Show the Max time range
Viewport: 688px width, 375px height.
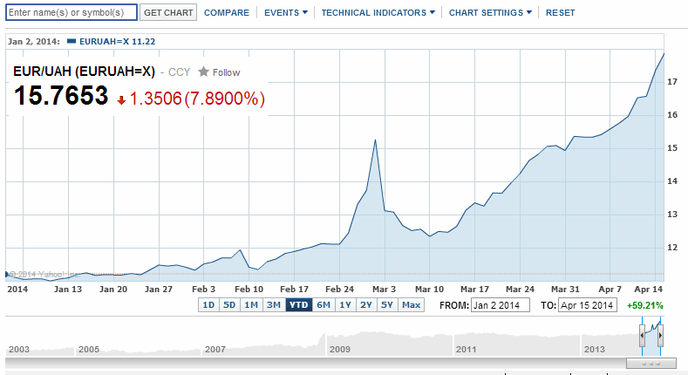pos(411,305)
